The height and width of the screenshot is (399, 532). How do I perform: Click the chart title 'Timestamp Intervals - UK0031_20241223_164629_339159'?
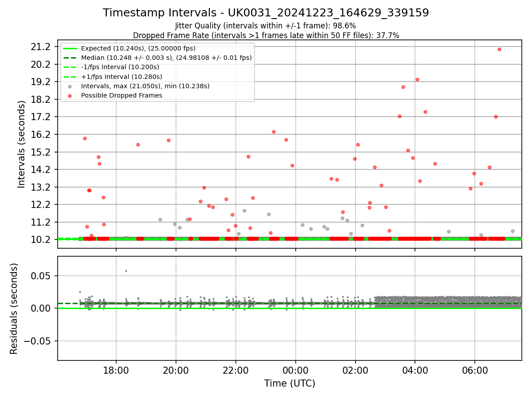tap(266, 13)
